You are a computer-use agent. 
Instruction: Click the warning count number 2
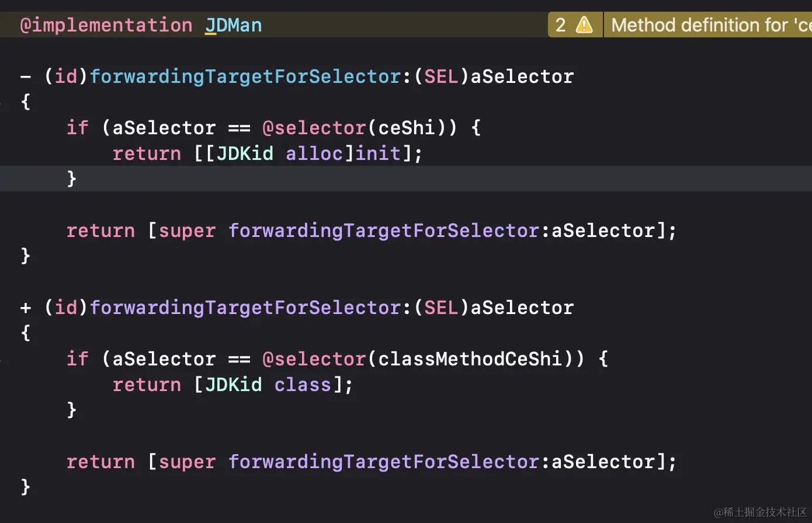tap(560, 25)
